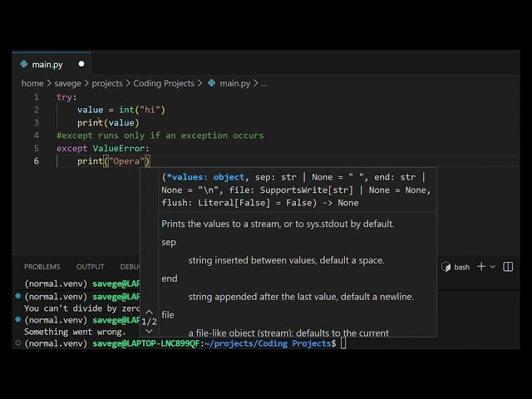
Task: Click the 'file' parameter heading in tooltip
Action: tap(168, 315)
